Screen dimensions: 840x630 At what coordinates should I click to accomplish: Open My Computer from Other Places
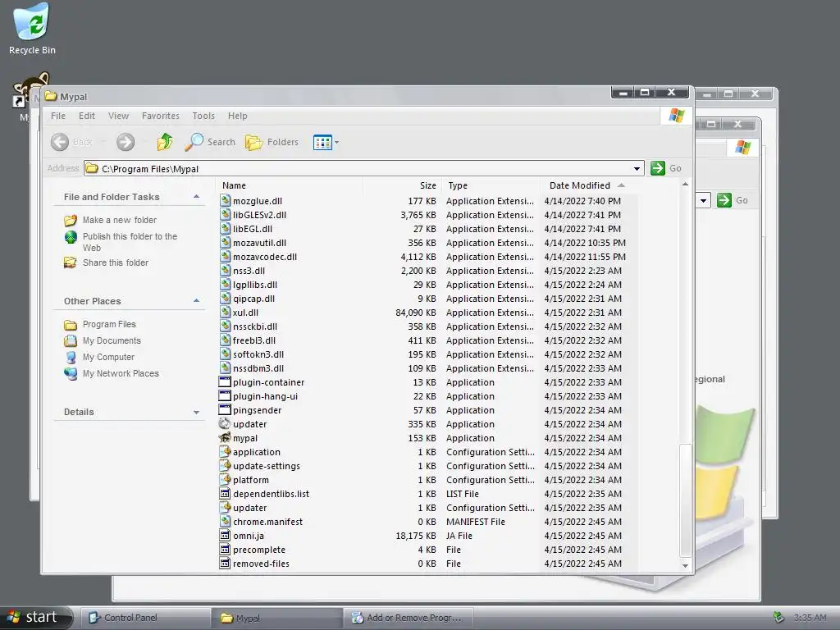tap(108, 358)
